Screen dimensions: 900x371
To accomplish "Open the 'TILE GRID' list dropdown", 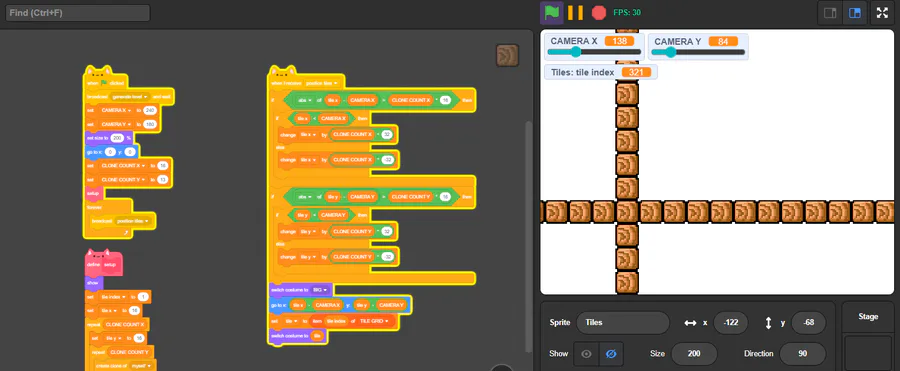I will pyautogui.click(x=375, y=320).
